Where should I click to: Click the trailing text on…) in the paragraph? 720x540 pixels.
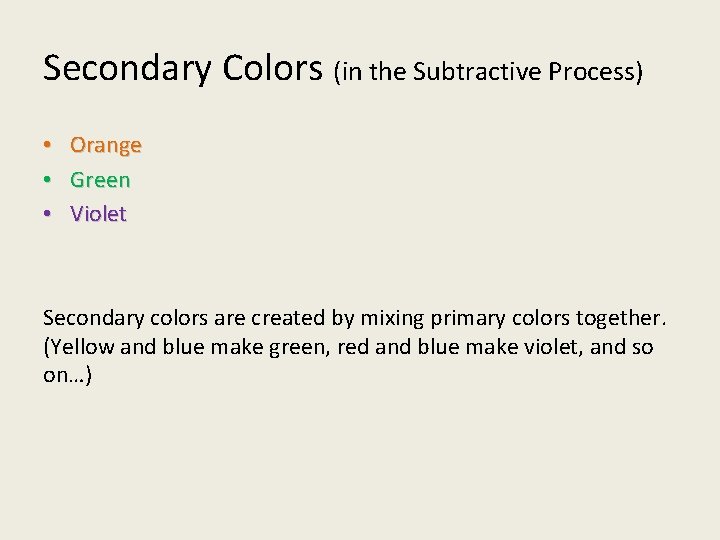pyautogui.click(x=68, y=376)
